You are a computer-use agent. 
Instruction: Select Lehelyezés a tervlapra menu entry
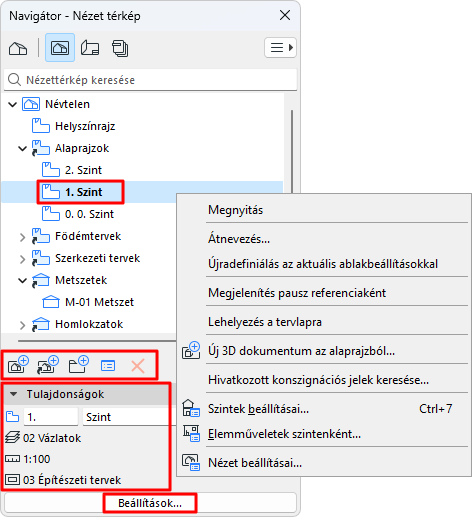[265, 322]
